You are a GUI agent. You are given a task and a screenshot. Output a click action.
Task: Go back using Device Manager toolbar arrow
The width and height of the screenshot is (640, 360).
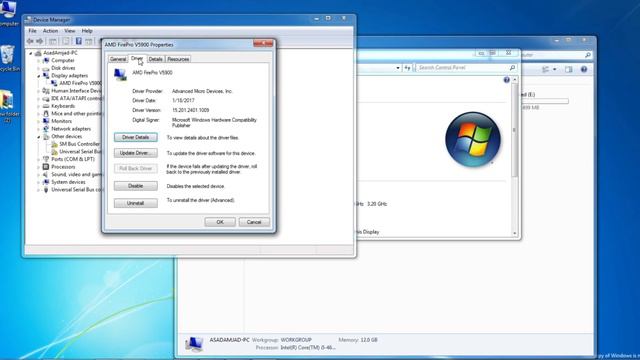[x=30, y=41]
